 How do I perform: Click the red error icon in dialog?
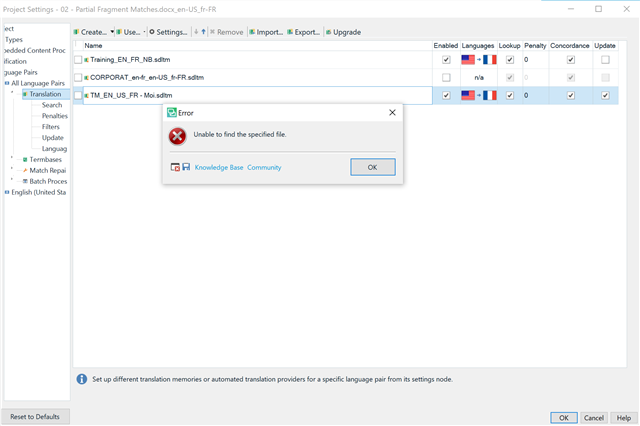point(178,136)
